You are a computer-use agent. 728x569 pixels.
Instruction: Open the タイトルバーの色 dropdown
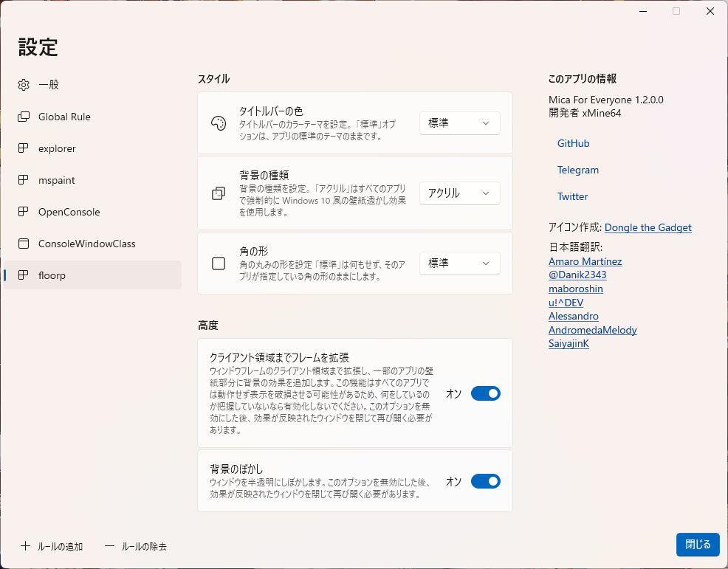coord(460,123)
